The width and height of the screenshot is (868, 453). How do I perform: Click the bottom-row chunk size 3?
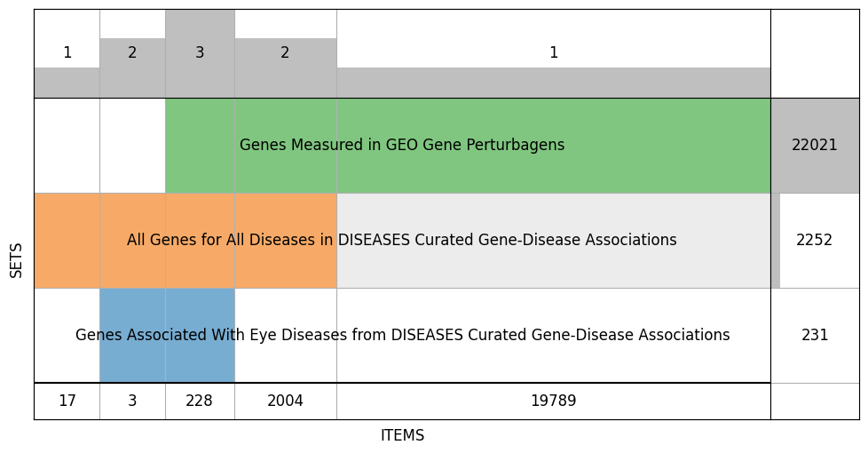coord(132,401)
